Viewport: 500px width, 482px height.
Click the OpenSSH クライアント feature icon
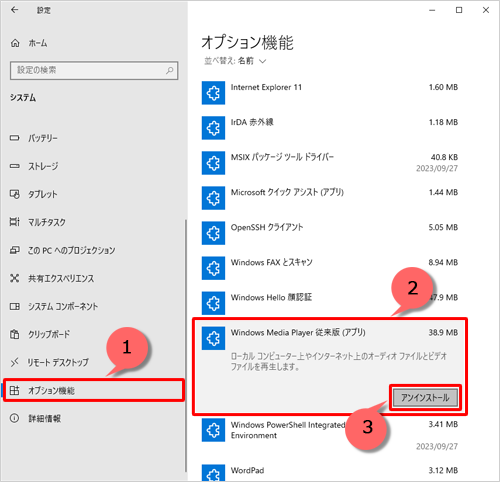coord(213,233)
